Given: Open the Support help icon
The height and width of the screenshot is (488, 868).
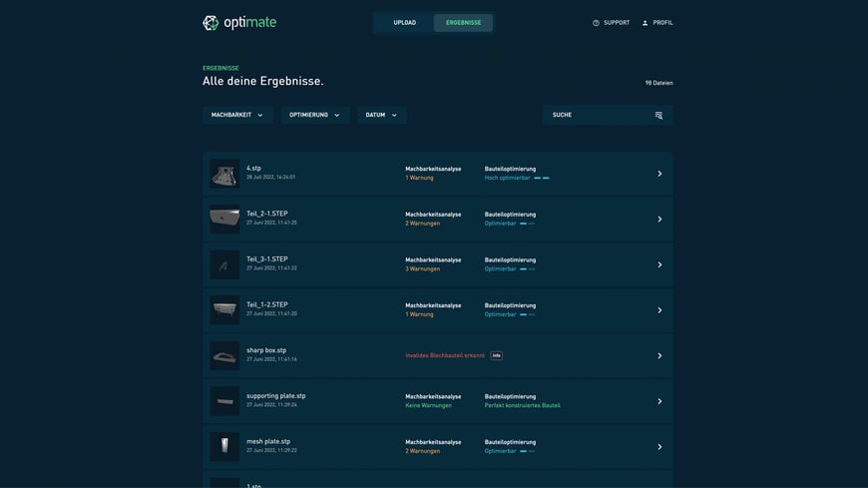Looking at the screenshot, I should [596, 23].
